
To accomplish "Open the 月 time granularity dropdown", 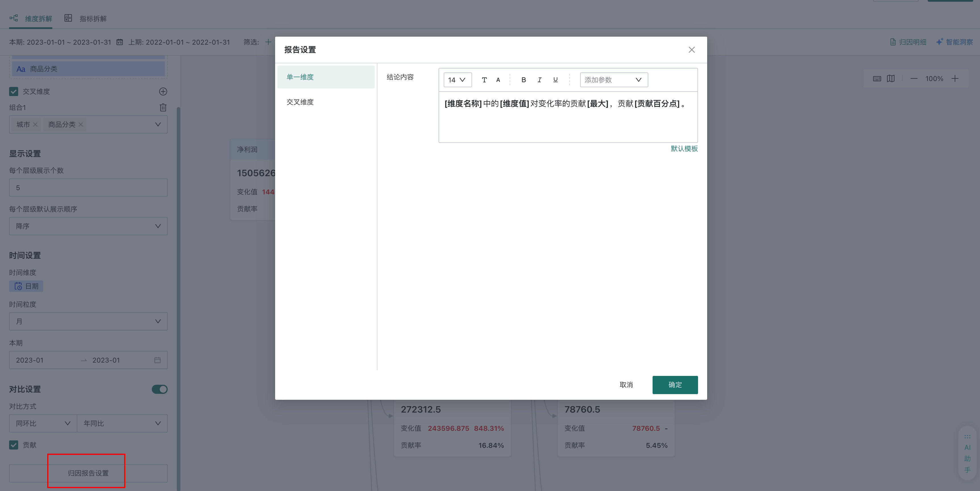I will point(88,321).
